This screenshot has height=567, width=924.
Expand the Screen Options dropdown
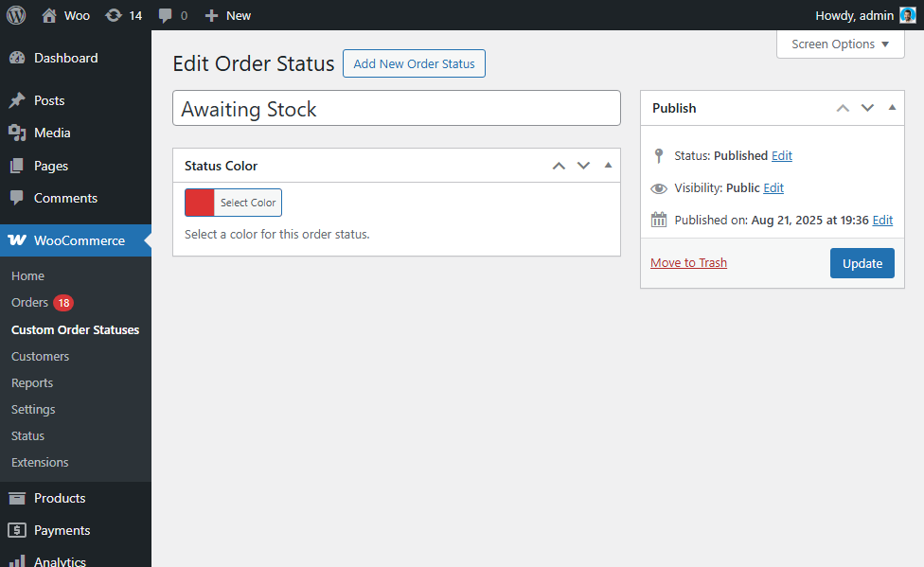tap(840, 44)
